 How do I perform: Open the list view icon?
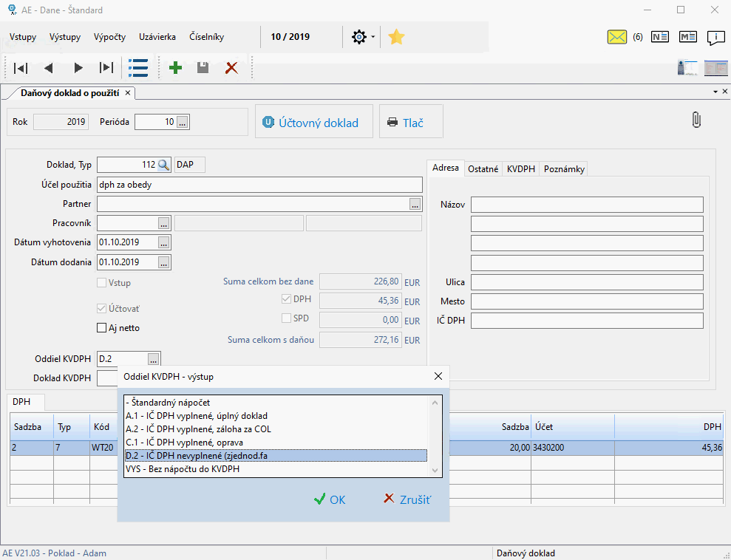(x=138, y=68)
